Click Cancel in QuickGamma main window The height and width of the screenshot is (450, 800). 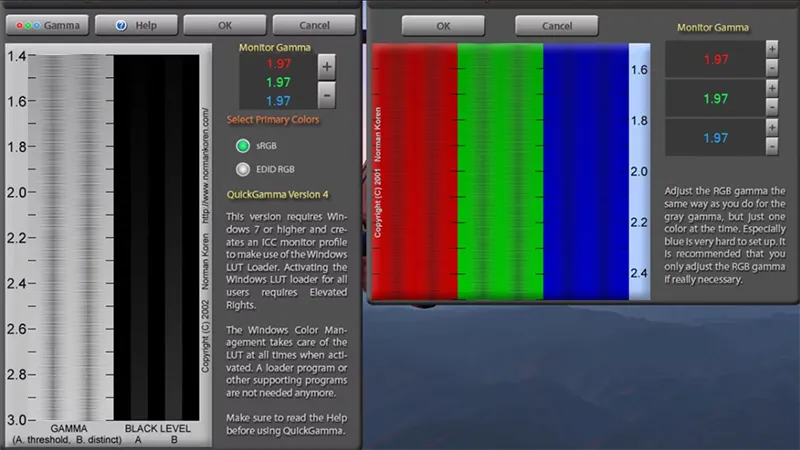(x=314, y=25)
